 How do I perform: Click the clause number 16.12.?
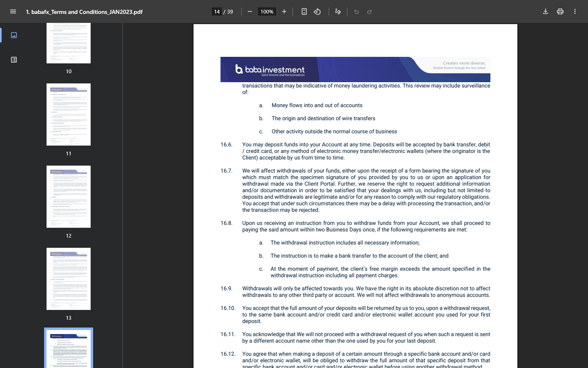(228, 354)
